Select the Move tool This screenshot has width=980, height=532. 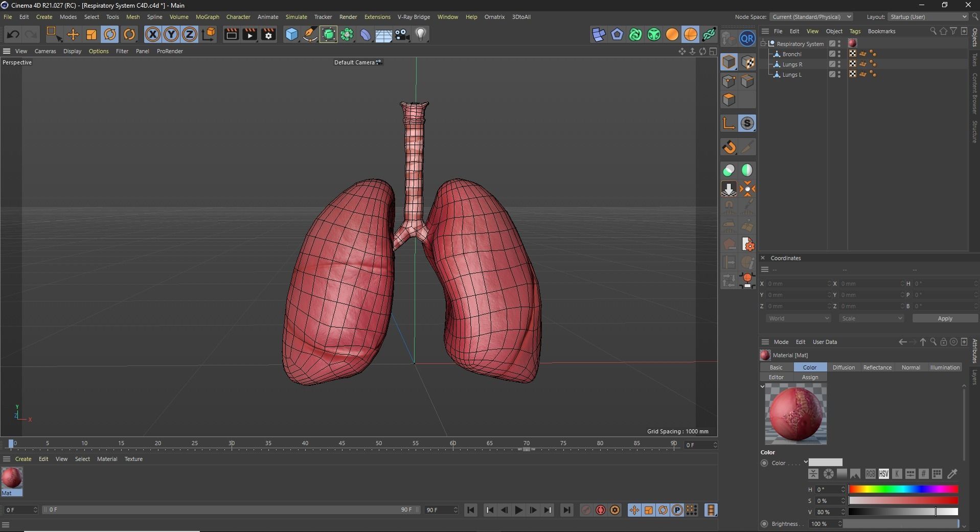tap(73, 35)
